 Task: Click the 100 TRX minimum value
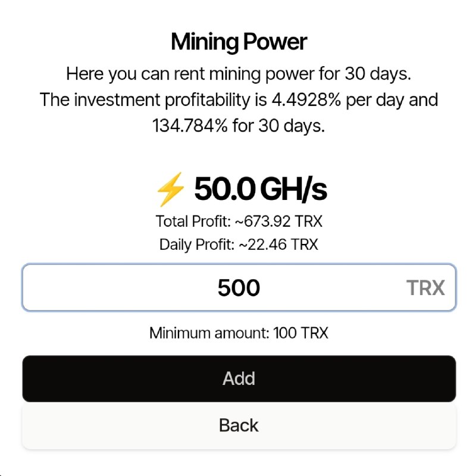click(x=300, y=333)
